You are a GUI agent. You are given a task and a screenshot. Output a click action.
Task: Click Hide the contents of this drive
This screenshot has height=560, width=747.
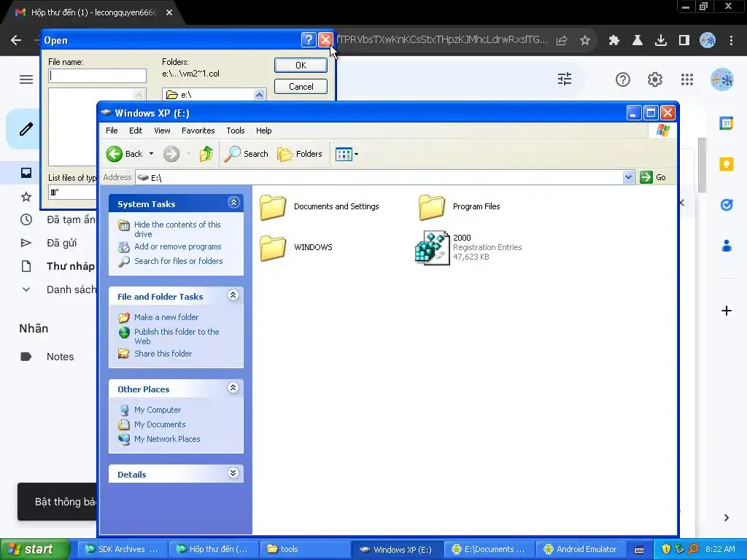tap(177, 229)
